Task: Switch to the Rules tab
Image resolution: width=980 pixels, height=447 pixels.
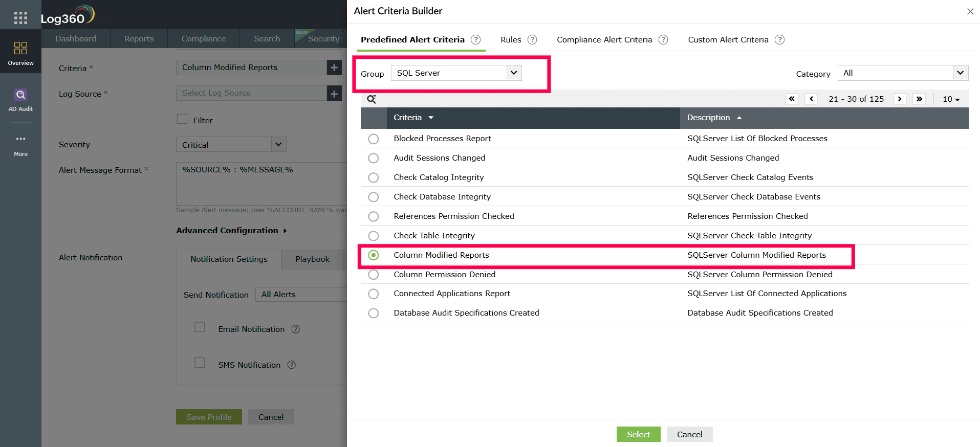Action: point(511,39)
